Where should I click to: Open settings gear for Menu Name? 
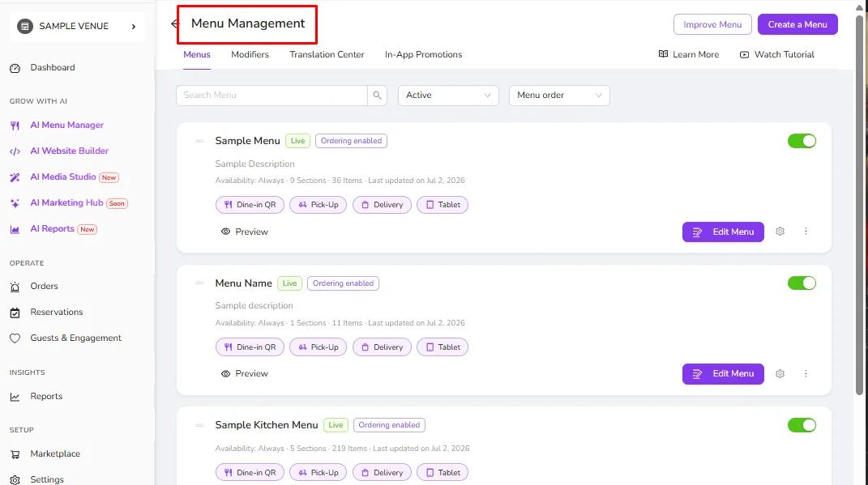tap(780, 374)
